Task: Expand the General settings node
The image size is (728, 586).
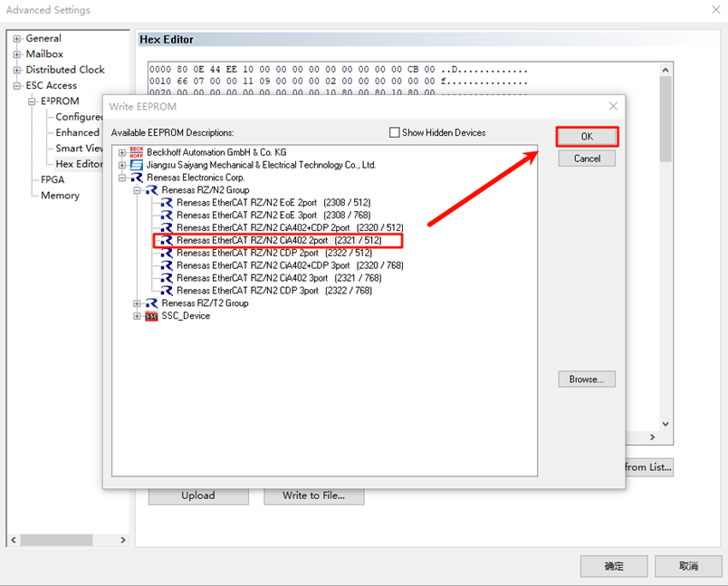Action: pos(17,39)
